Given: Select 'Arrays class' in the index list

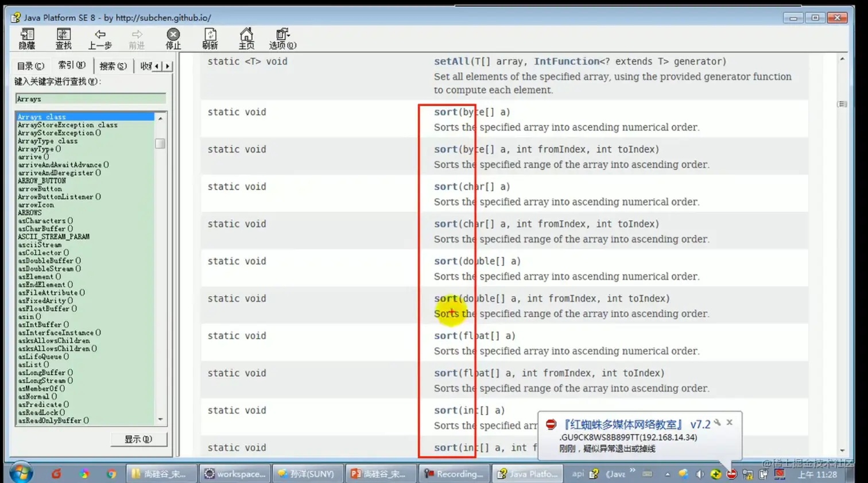Looking at the screenshot, I should pyautogui.click(x=85, y=117).
